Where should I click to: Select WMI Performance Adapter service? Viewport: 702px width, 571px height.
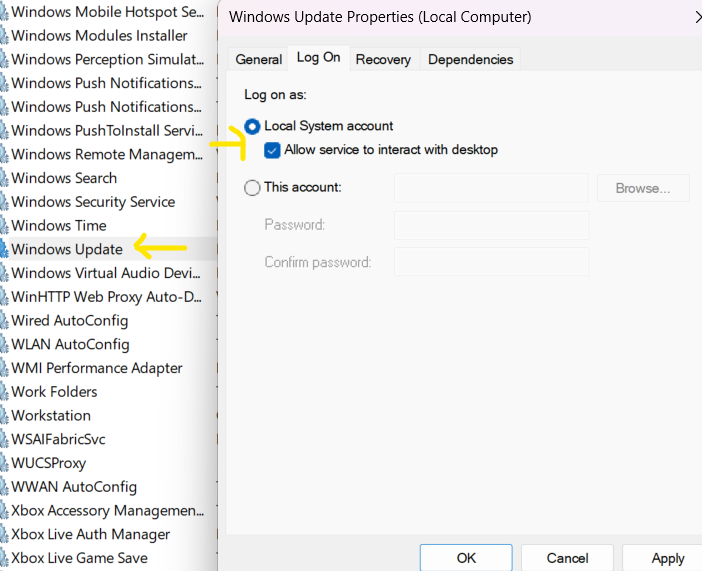[x=107, y=368]
